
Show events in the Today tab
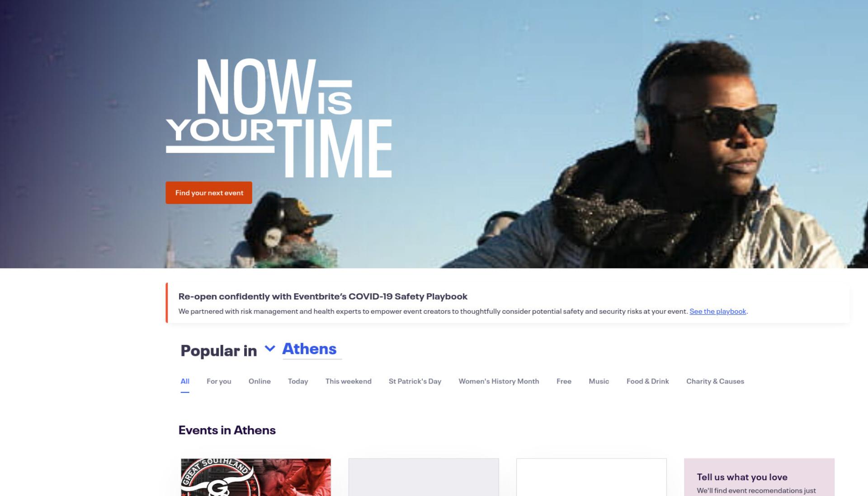(298, 381)
